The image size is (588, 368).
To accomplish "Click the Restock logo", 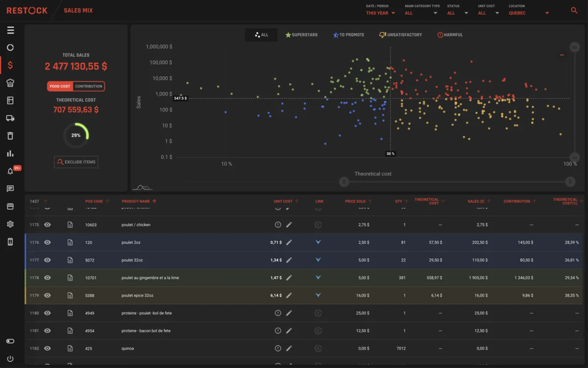I will click(27, 10).
